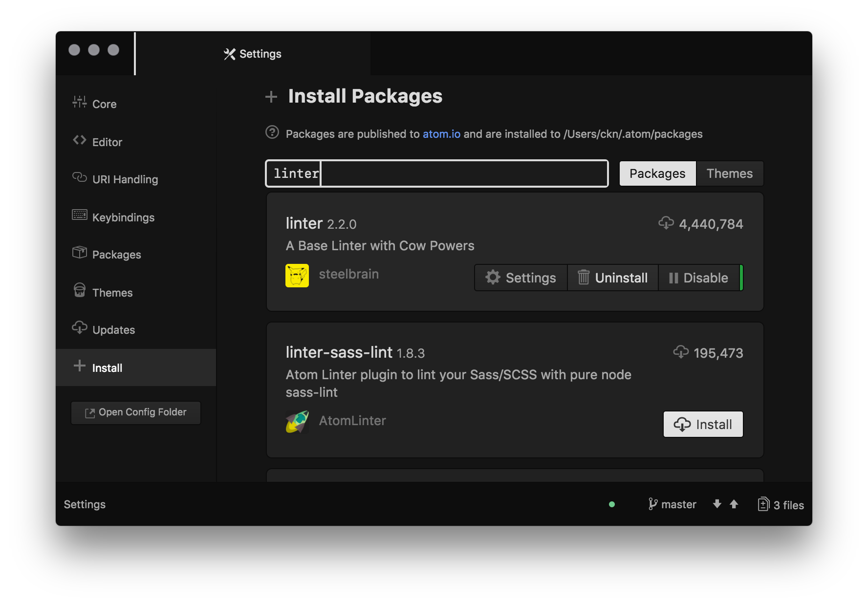This screenshot has width=868, height=604.
Task: Open the linter-sass-lint package title
Action: point(339,352)
